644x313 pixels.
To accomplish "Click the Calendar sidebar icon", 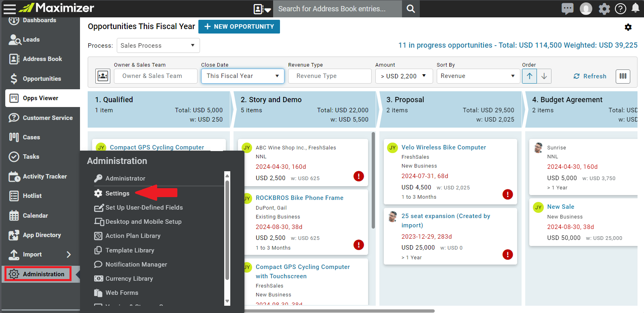I will [14, 216].
